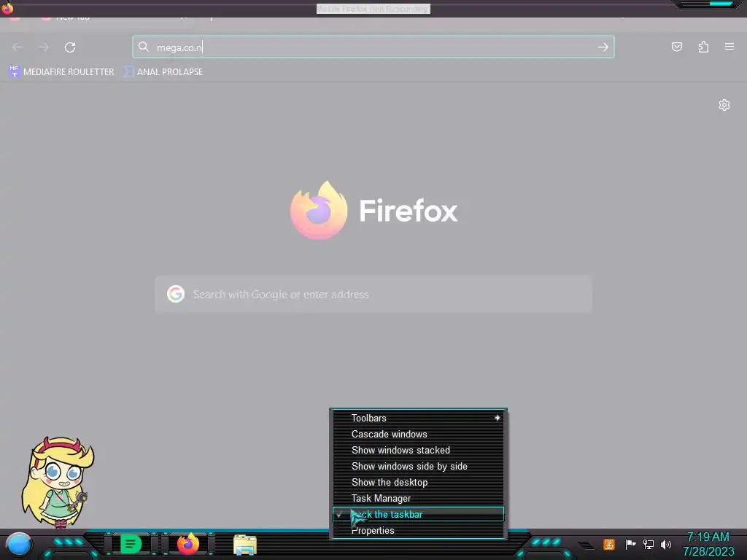Viewport: 747px width, 560px height.
Task: Click the Firefox icon in title bar
Action: coord(7,7)
